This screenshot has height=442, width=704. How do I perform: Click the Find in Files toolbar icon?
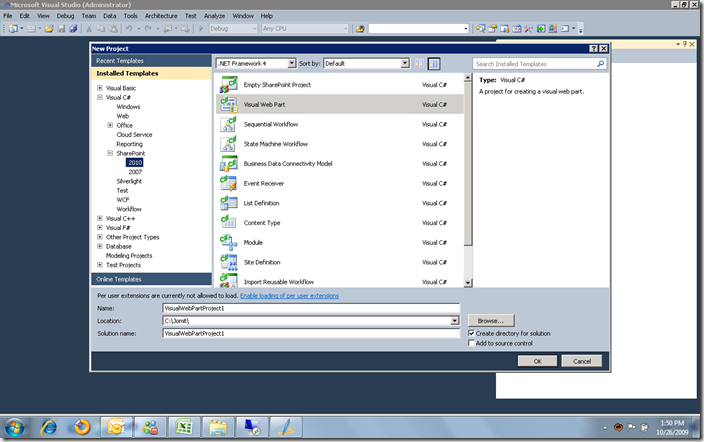click(x=360, y=28)
